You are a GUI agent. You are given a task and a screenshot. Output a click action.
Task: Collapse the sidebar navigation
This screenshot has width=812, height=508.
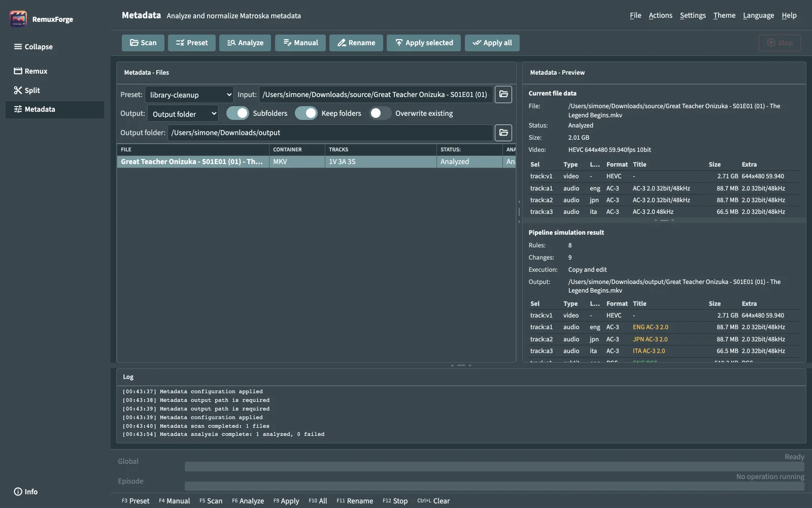(x=33, y=47)
